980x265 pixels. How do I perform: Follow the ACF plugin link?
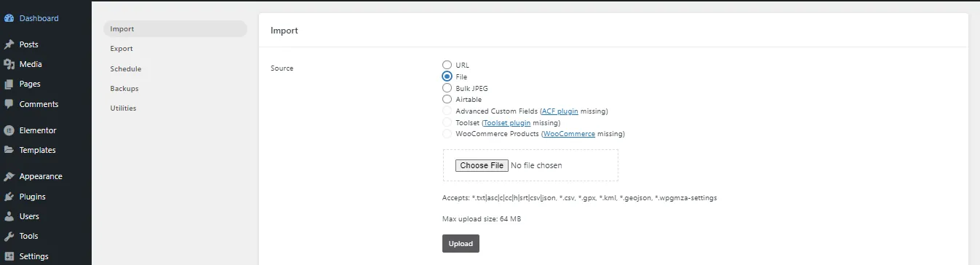point(560,111)
